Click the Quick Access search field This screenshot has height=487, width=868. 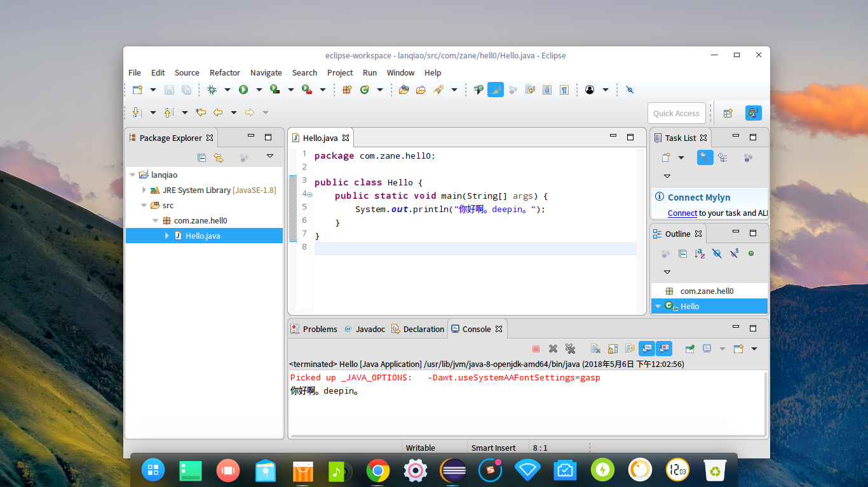coord(676,113)
